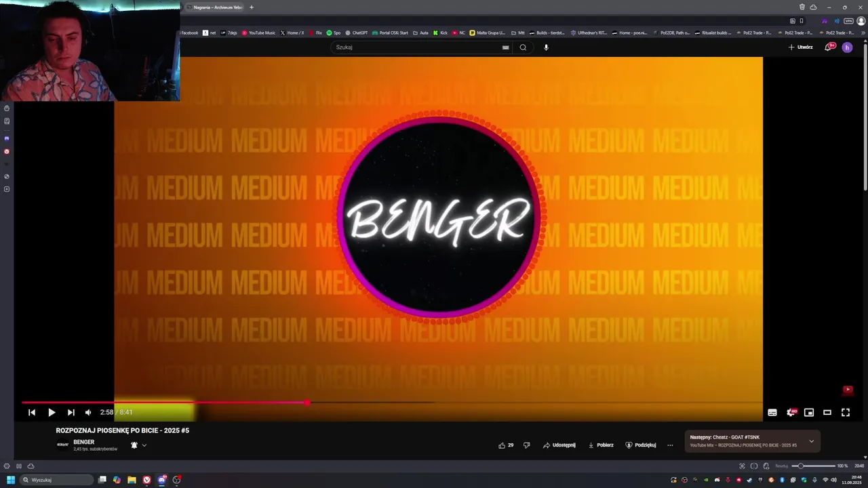Open the on-screen keyboard in the search box

click(505, 47)
